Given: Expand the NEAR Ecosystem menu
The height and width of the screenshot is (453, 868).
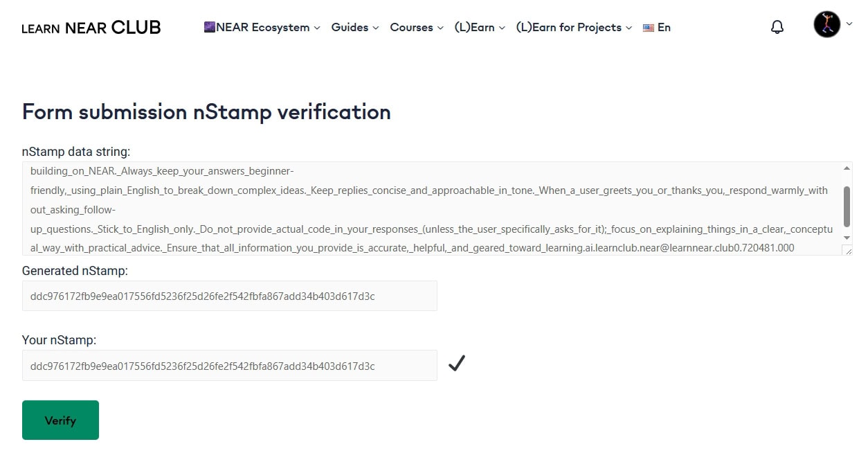Looking at the screenshot, I should tap(263, 28).
